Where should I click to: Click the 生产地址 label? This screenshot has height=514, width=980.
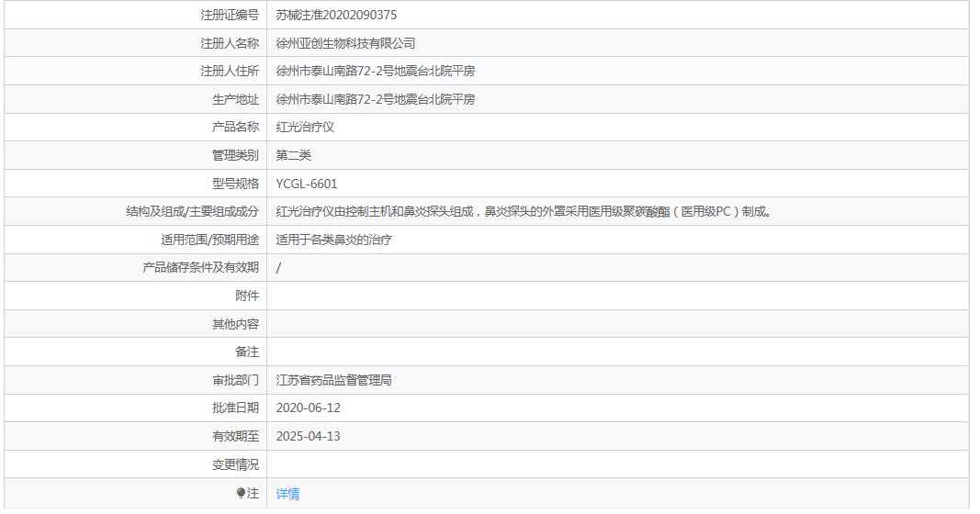click(235, 99)
